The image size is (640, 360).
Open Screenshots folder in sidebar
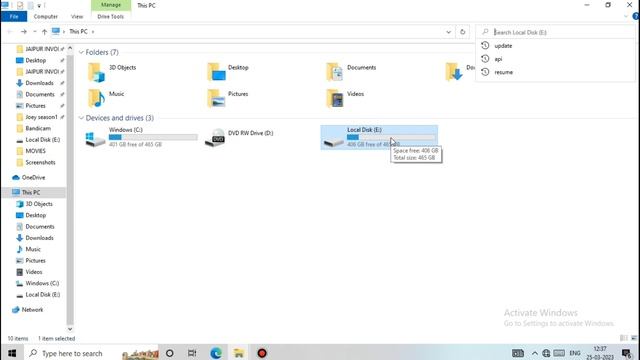tap(40, 162)
